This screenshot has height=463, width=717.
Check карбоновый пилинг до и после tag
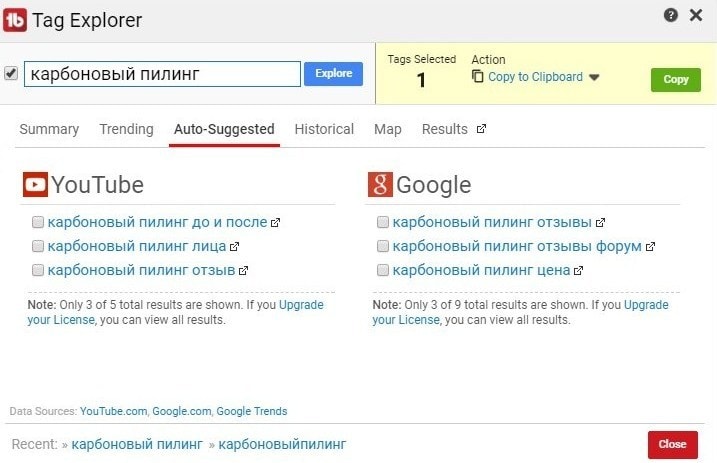[x=37, y=222]
